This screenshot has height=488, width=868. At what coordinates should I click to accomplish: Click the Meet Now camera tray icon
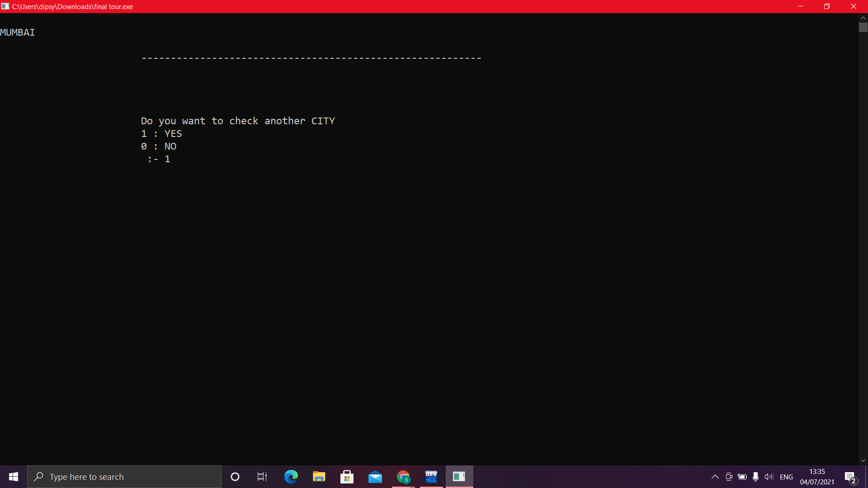tap(729, 477)
